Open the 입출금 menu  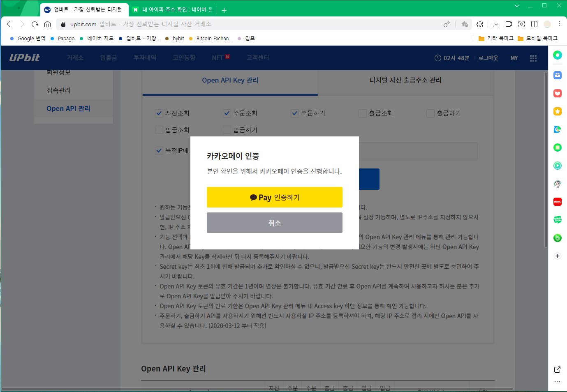point(109,58)
